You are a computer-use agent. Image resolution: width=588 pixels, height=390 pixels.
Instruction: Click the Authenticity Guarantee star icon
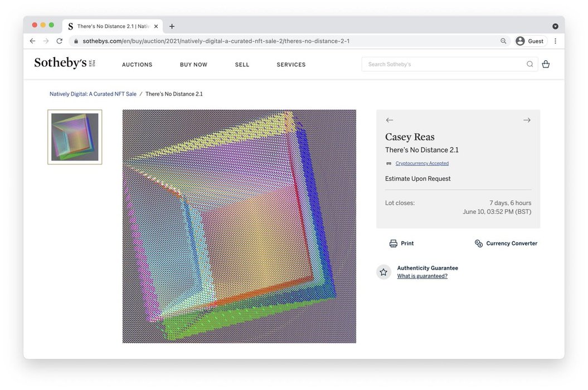383,272
